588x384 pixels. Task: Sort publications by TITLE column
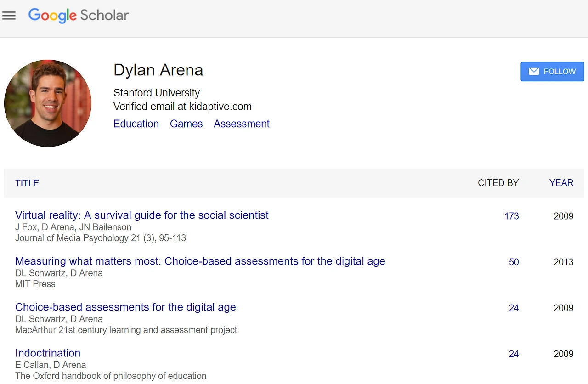[27, 183]
